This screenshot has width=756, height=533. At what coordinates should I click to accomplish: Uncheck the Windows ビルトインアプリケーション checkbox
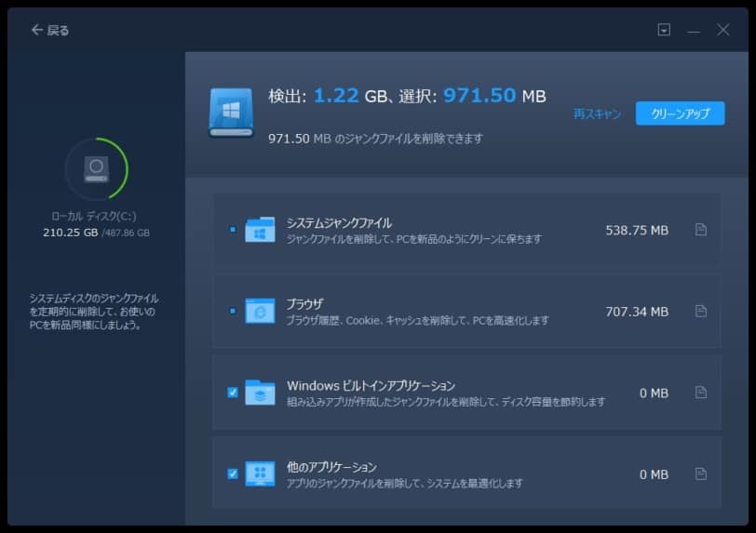coord(233,393)
